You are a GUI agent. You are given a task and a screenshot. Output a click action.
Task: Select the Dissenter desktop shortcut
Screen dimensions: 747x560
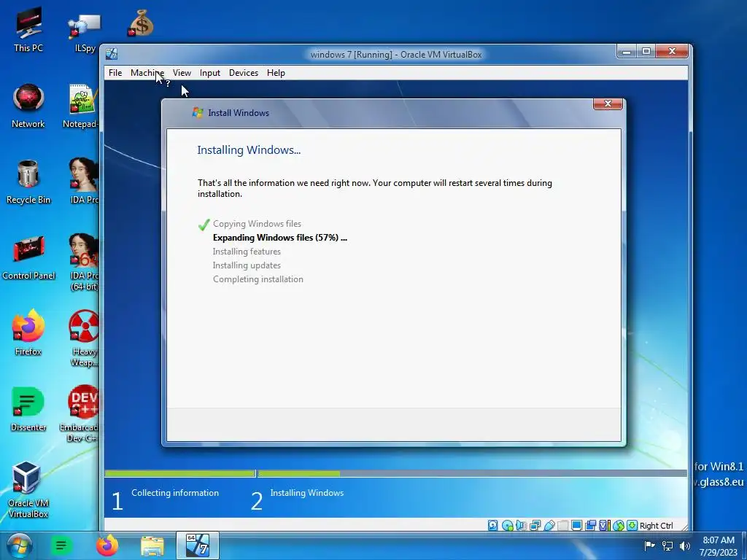[28, 408]
